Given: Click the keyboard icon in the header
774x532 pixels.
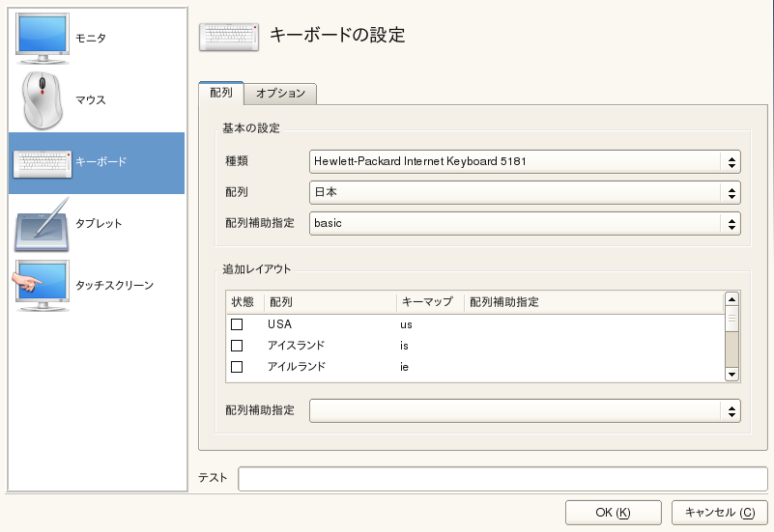Looking at the screenshot, I should 228,36.
